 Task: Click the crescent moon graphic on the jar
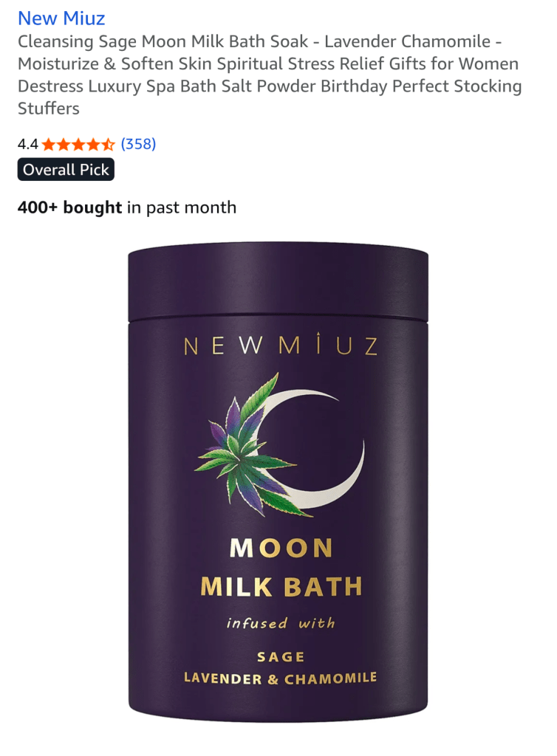[x=313, y=448]
